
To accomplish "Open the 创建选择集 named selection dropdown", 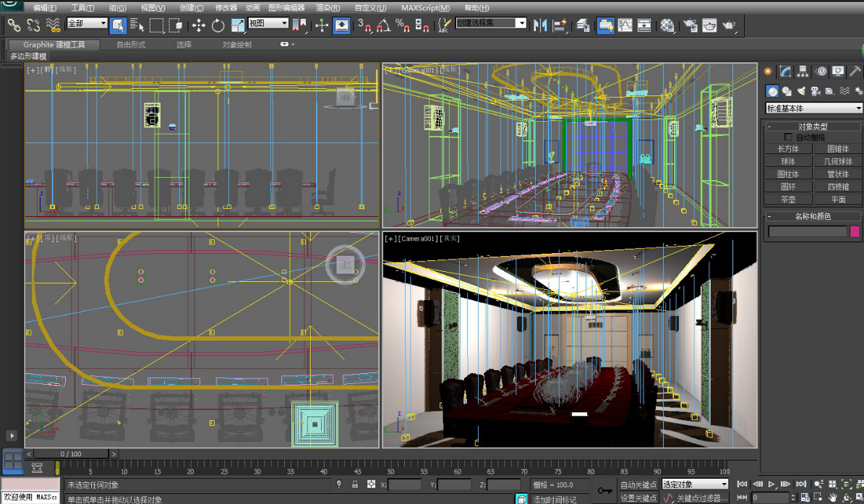I will tap(491, 23).
